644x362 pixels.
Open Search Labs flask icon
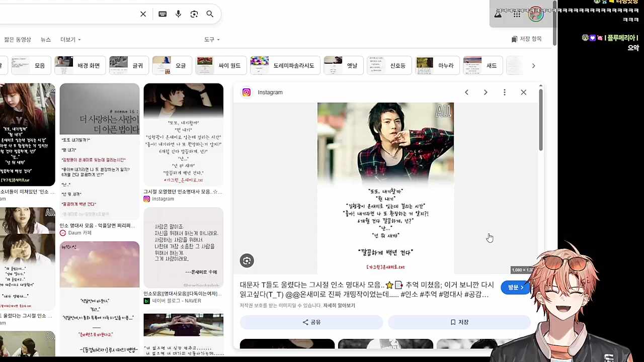point(498,14)
